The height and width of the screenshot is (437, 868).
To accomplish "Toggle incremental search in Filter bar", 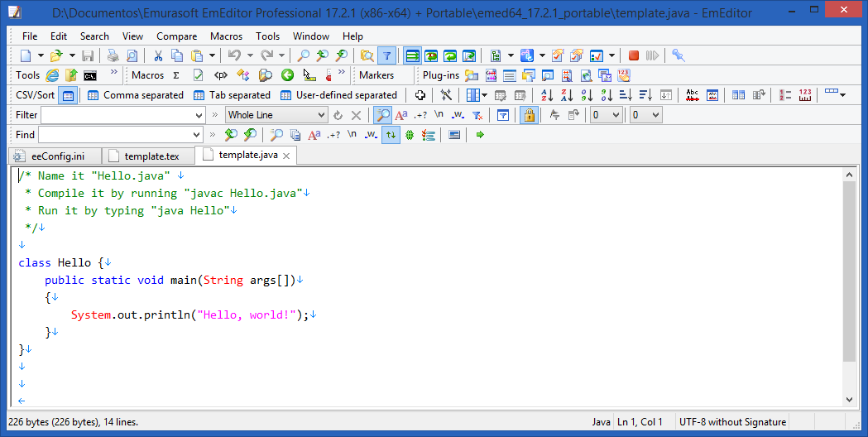I will 382,115.
